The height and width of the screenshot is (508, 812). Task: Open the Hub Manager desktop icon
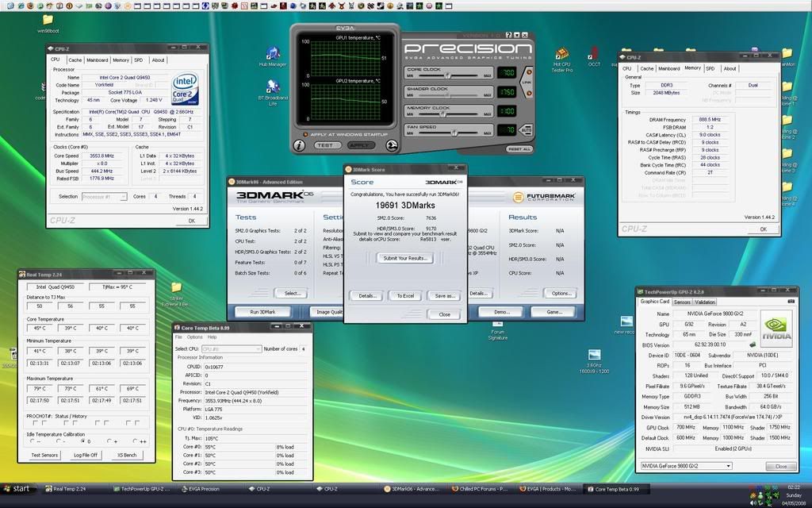273,53
